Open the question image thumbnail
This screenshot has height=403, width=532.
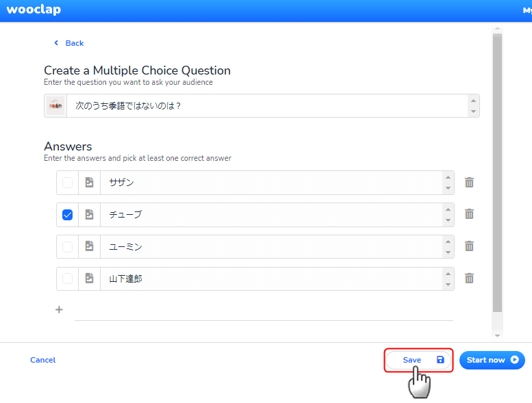55,106
